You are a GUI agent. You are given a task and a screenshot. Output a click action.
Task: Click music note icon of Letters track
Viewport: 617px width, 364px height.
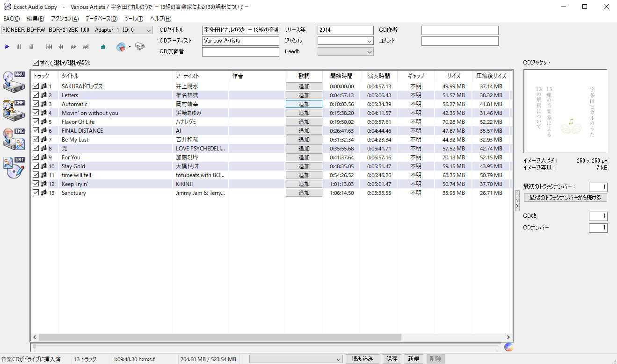pyautogui.click(x=44, y=95)
